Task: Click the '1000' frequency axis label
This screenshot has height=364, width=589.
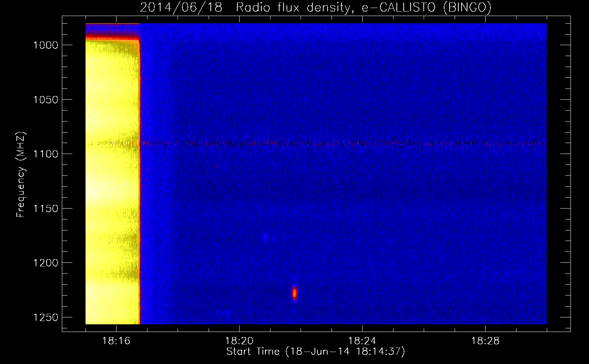Action: pos(46,45)
